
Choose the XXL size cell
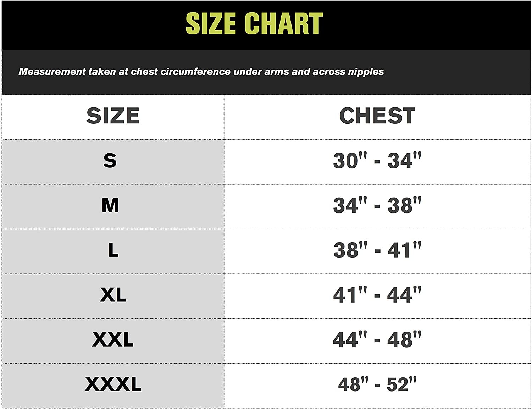(x=113, y=340)
